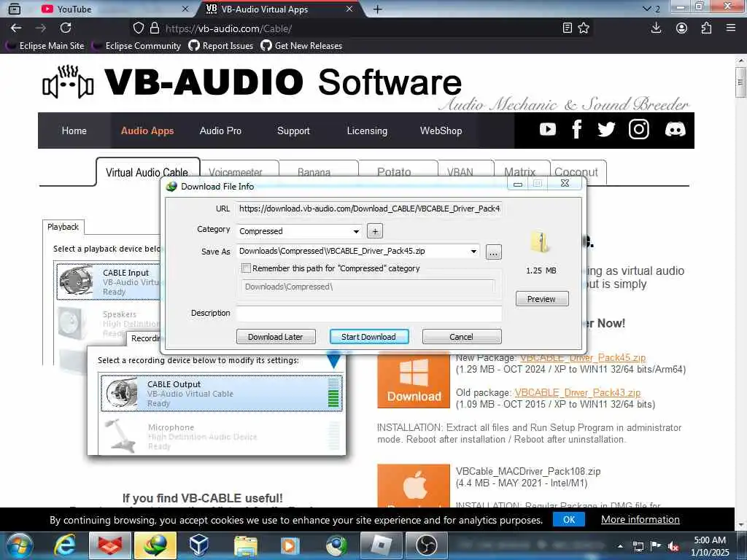Image resolution: width=747 pixels, height=560 pixels.
Task: Cancel the Download File Info dialog
Action: click(462, 337)
